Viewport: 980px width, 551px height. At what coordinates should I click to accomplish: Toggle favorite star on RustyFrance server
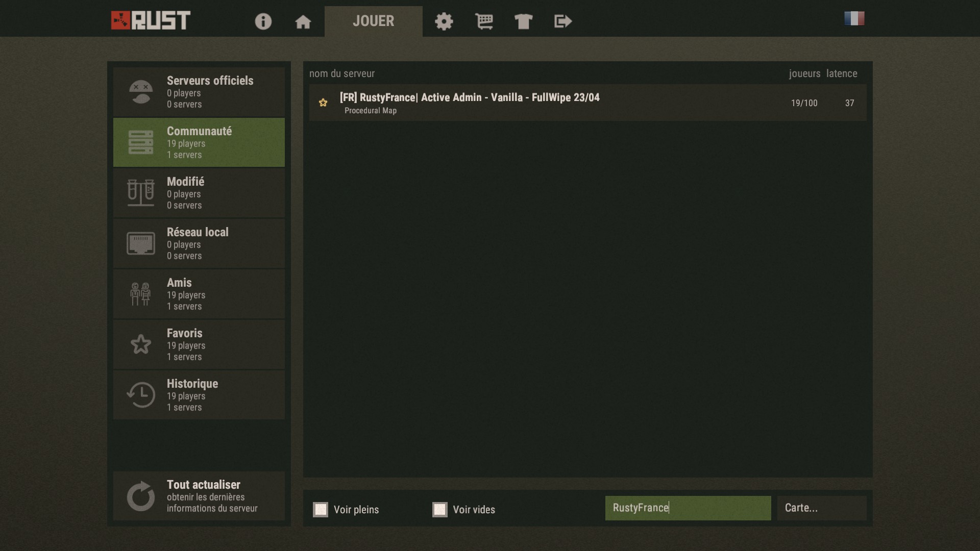323,103
